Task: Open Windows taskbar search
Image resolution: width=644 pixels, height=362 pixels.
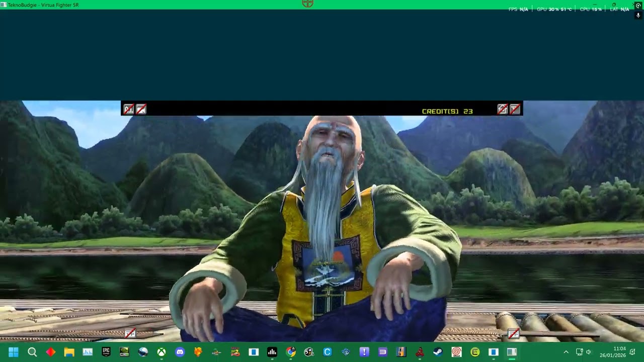Action: click(x=32, y=352)
